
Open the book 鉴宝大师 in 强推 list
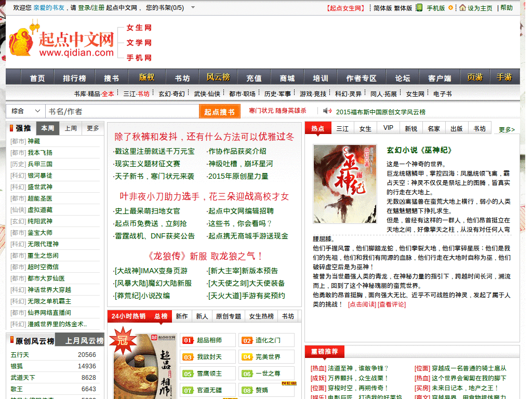coord(40,233)
